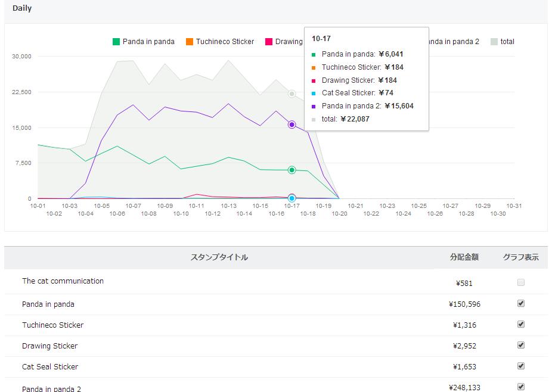Click the green Panda in panda legend swatch
This screenshot has height=392, width=552.
coord(116,42)
